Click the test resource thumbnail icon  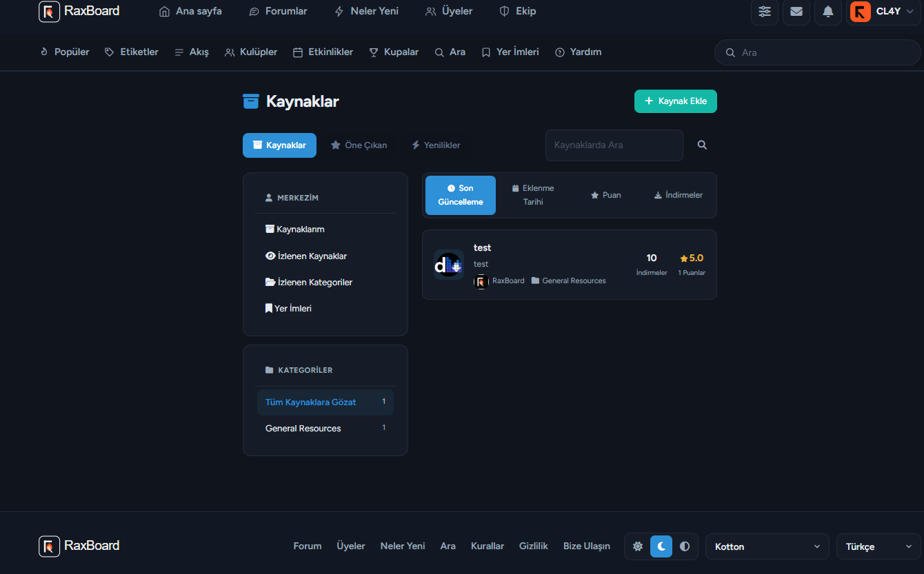[x=448, y=265]
